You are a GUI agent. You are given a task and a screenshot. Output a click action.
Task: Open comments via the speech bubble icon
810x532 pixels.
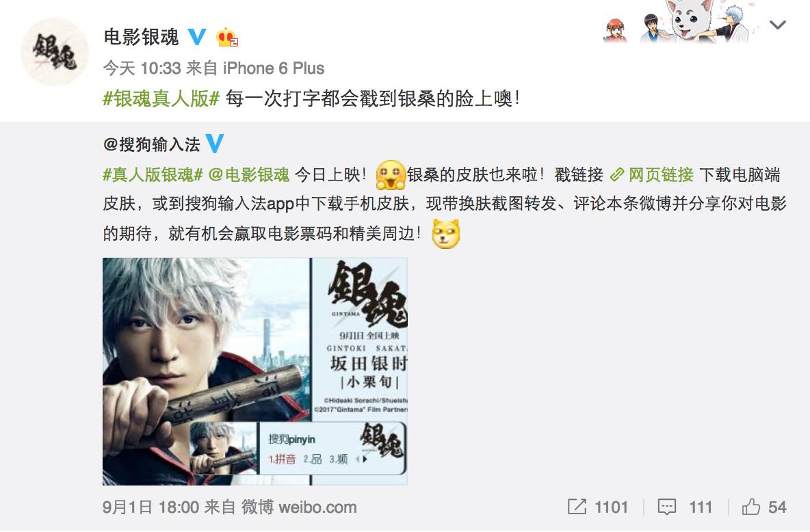click(x=666, y=507)
